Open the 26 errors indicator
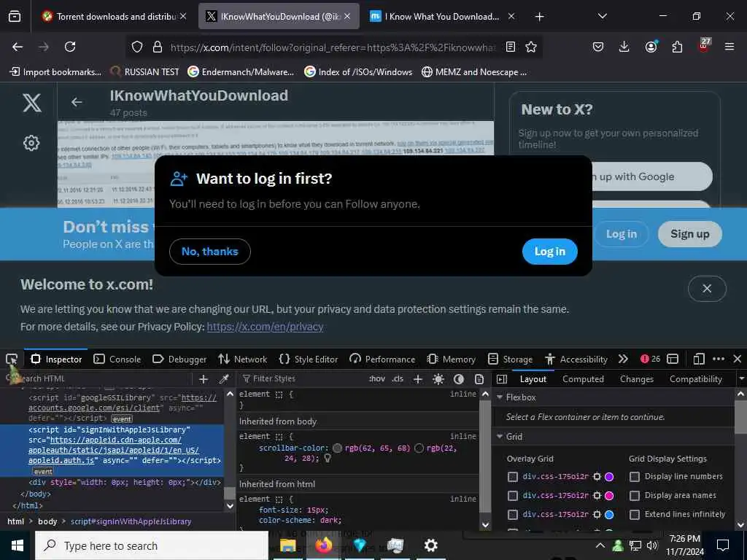 tap(650, 359)
